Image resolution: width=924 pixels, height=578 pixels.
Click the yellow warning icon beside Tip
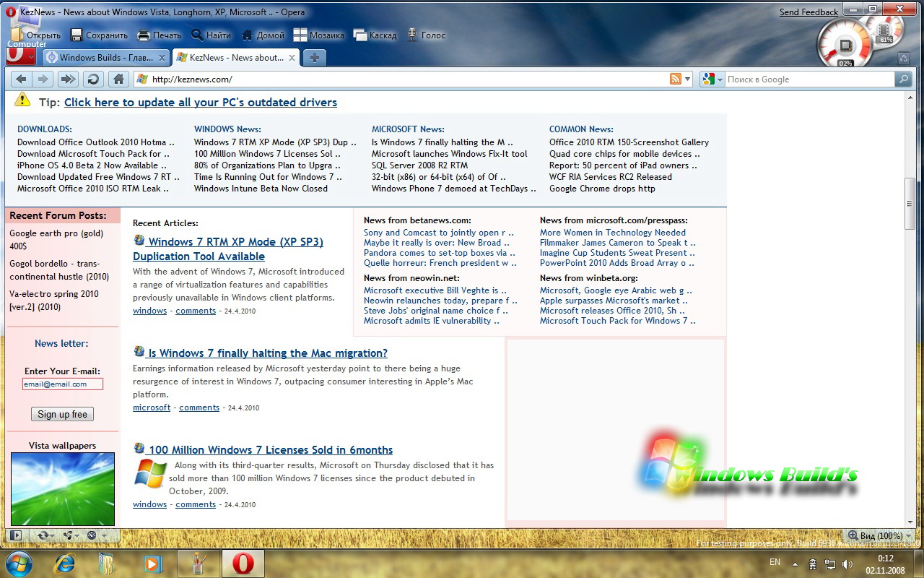point(22,100)
